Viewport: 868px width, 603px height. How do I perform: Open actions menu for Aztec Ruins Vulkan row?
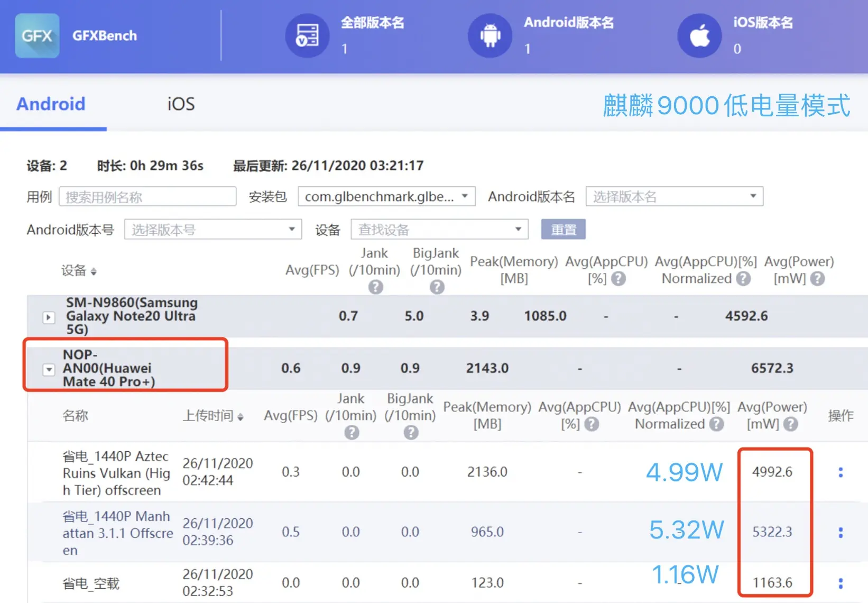click(841, 472)
